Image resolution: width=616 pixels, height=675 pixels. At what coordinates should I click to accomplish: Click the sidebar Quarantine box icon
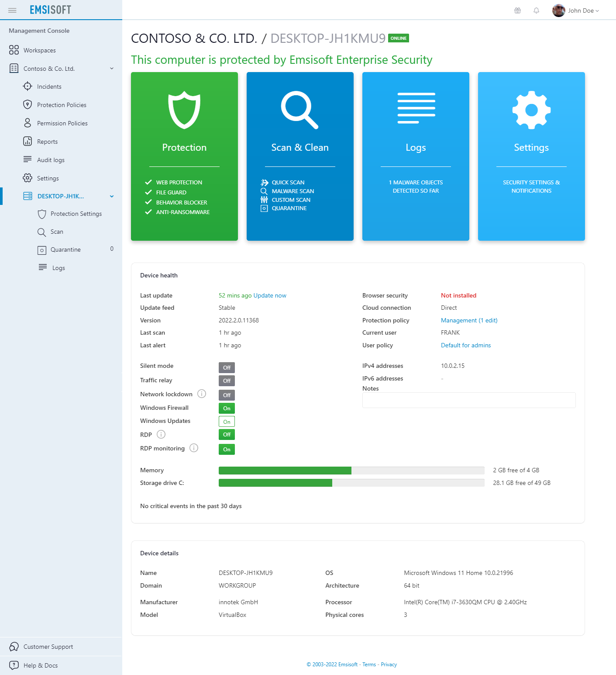42,250
